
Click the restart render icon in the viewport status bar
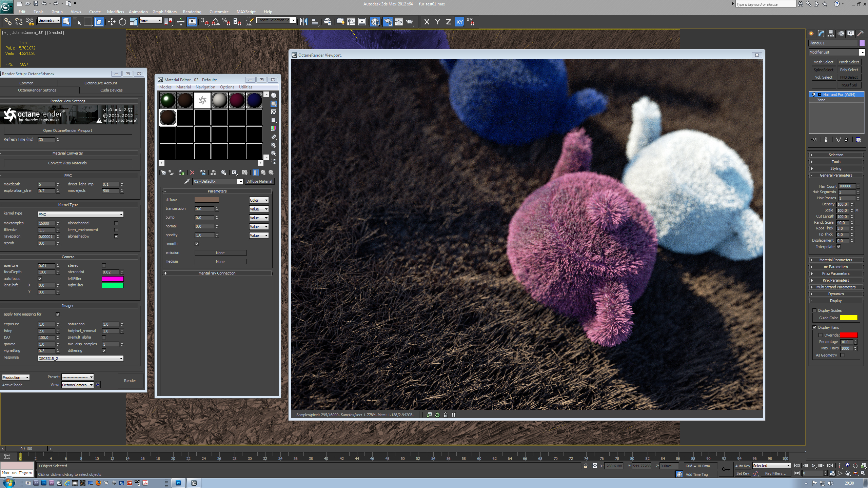pyautogui.click(x=437, y=415)
